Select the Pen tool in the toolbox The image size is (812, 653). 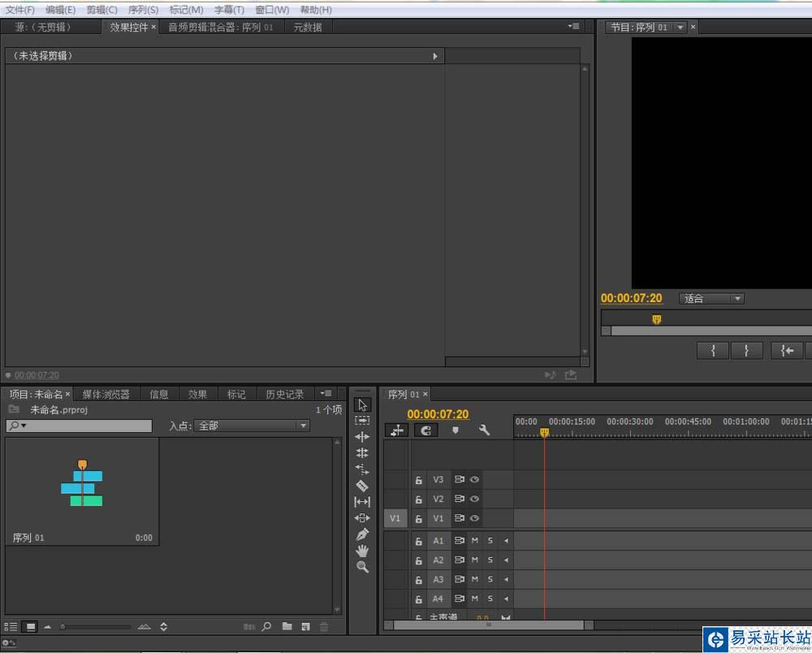click(x=362, y=534)
